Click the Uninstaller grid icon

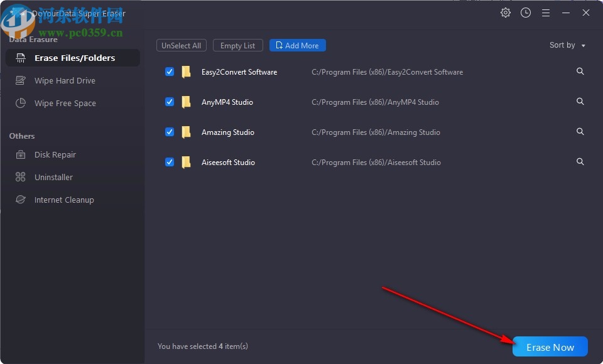[x=20, y=177]
